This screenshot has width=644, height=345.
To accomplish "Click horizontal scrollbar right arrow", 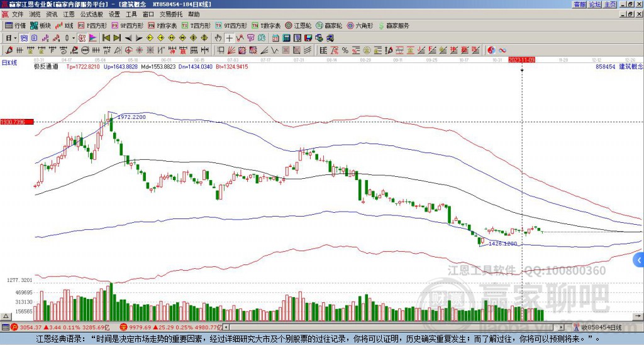I will click(561, 327).
